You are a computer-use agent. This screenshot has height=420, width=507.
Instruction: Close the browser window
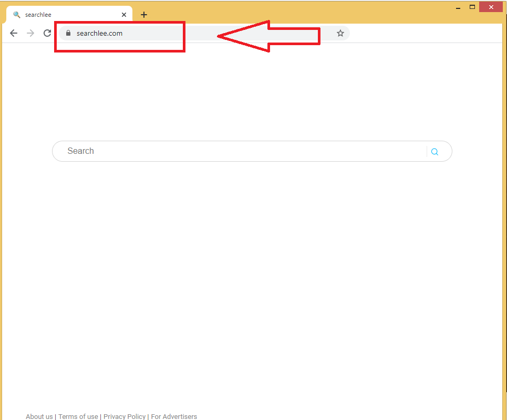[x=491, y=7]
